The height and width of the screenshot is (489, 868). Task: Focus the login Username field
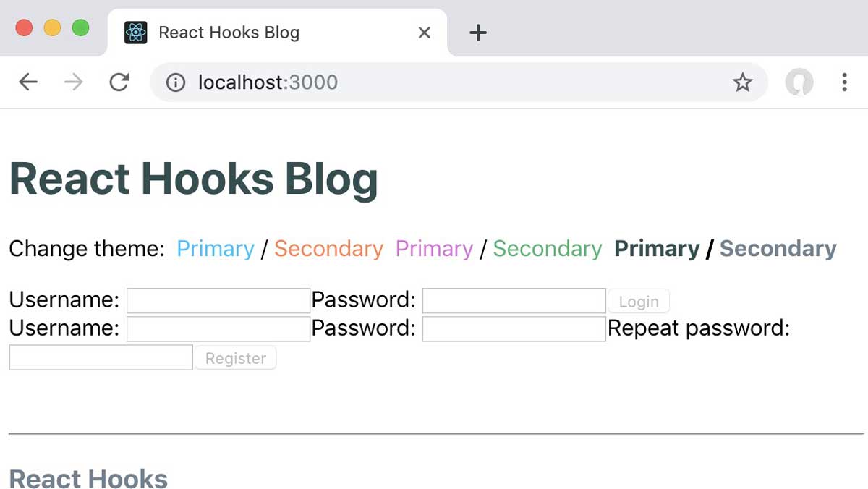(218, 301)
